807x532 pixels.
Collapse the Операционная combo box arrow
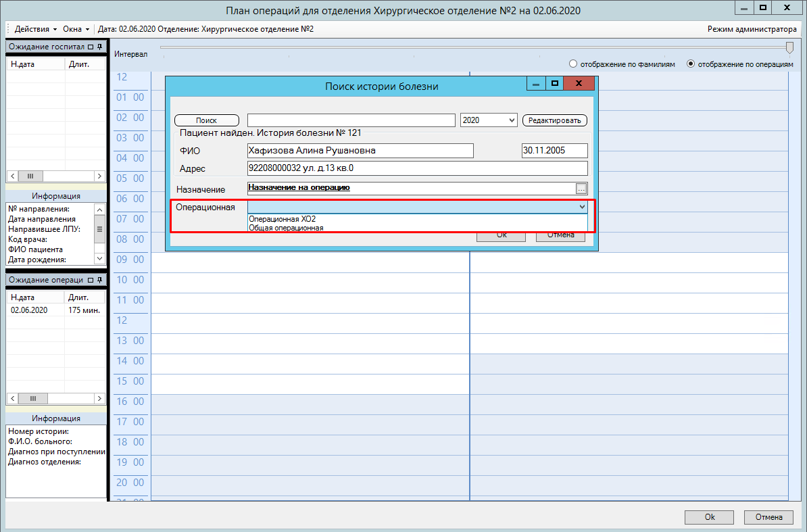coord(581,207)
